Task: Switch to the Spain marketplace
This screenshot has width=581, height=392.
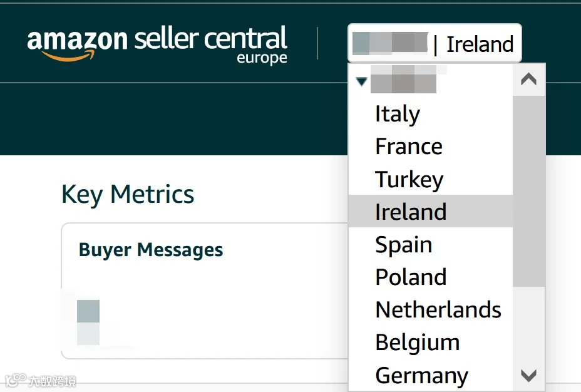Action: pos(404,244)
